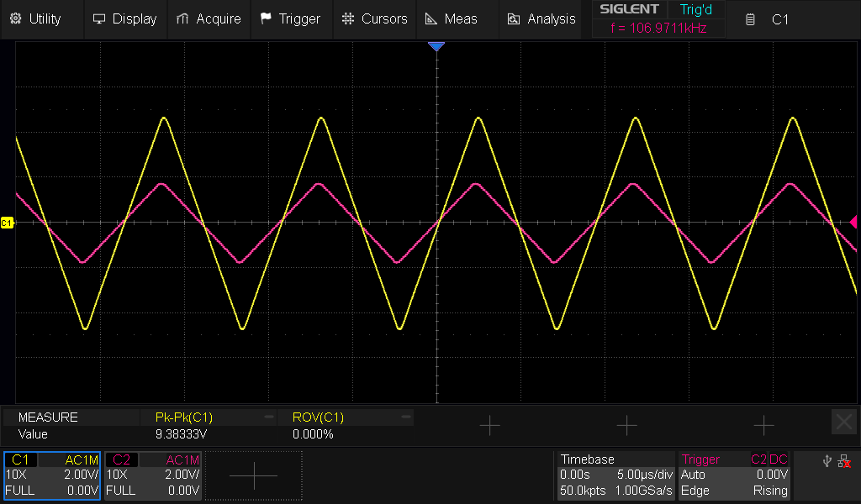This screenshot has width=861, height=504.
Task: Click the 1.00GSa/s sample rate
Action: pyautogui.click(x=643, y=491)
